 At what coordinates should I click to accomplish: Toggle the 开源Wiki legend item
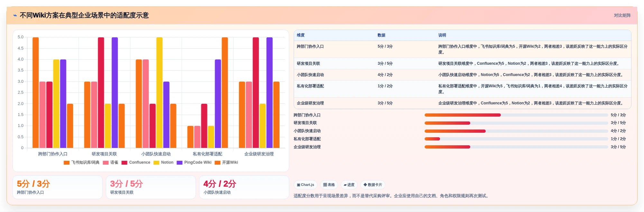click(226, 162)
